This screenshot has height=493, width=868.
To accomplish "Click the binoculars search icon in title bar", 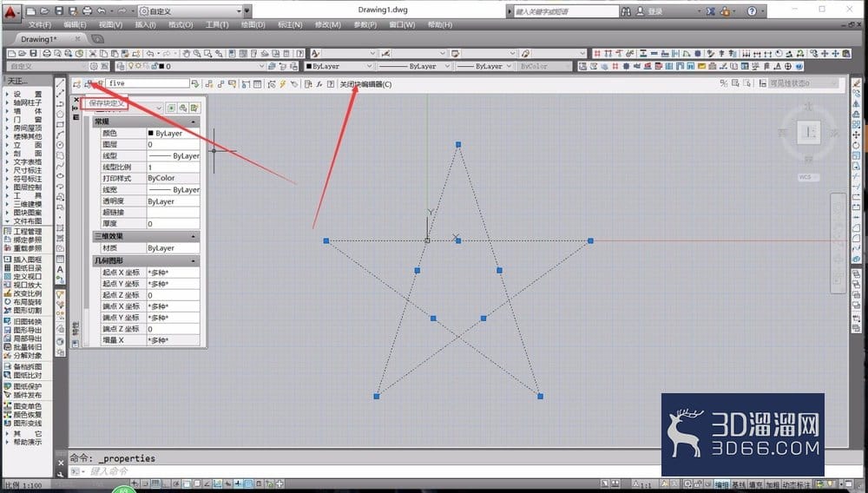I will point(626,11).
